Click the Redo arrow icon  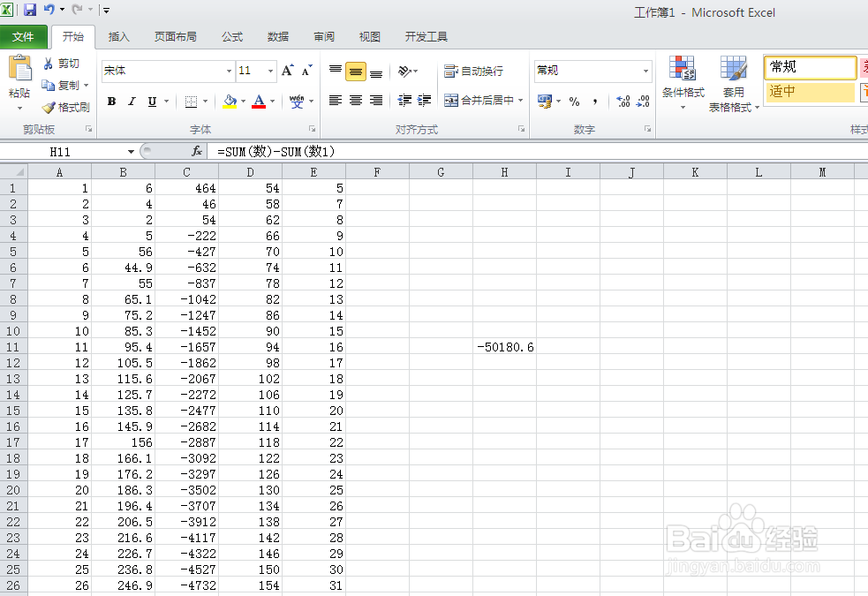click(78, 10)
